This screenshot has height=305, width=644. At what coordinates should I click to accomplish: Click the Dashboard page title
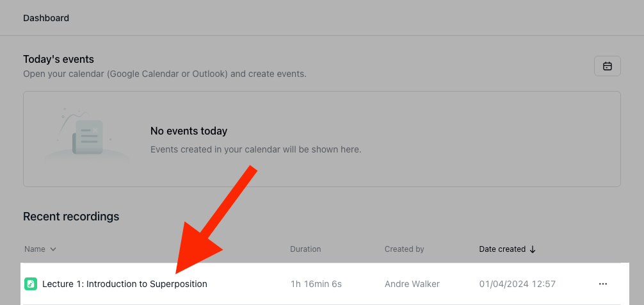[46, 18]
